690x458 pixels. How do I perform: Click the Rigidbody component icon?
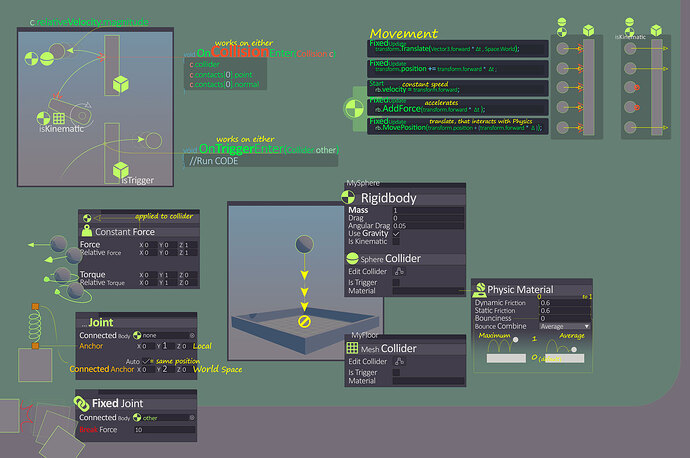pos(348,197)
